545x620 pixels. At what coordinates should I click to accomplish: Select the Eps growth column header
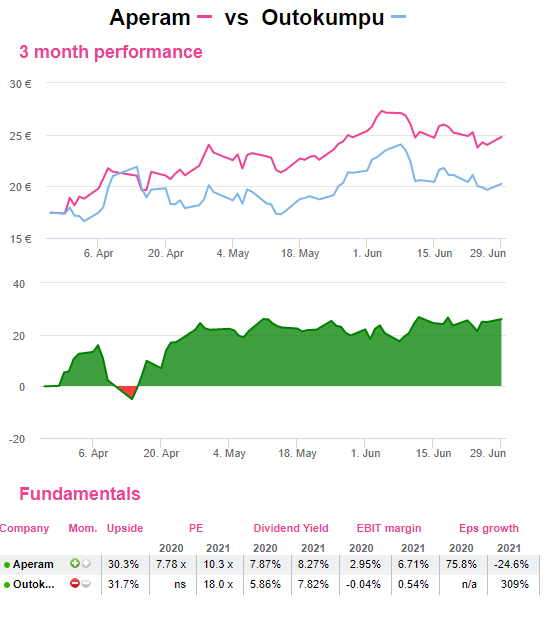pos(489,528)
